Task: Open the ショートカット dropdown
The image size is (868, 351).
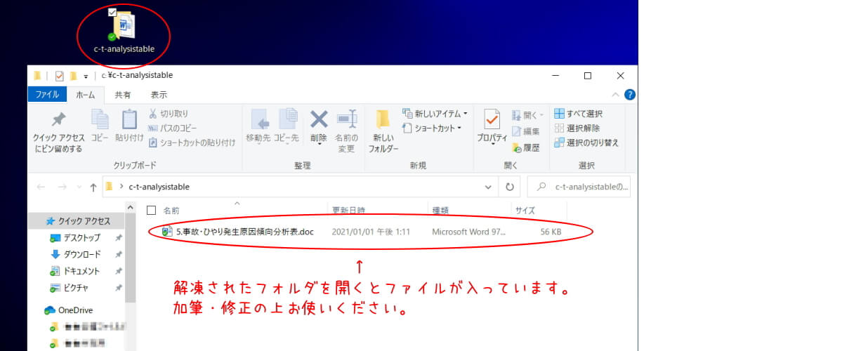Action: tap(432, 128)
